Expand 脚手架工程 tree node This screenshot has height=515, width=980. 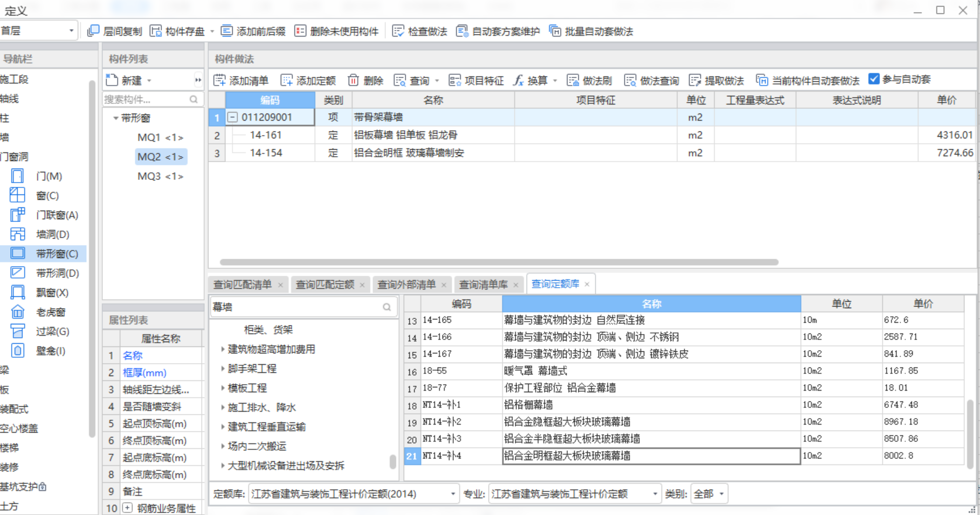223,368
